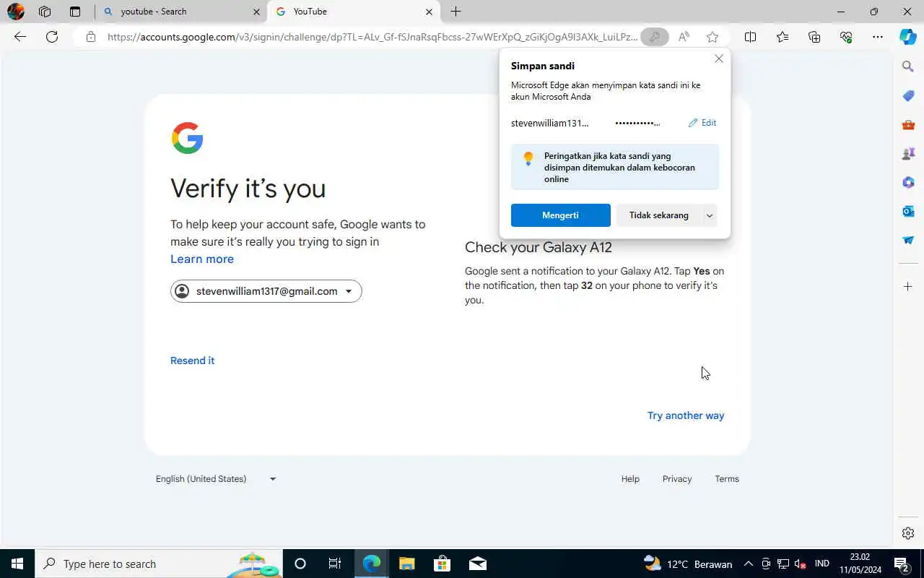Click the Learn more link

[202, 259]
